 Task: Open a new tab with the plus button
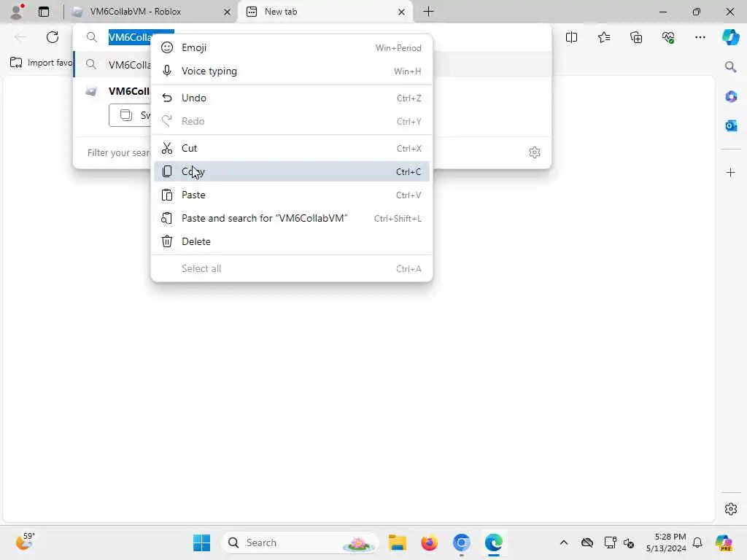(428, 12)
